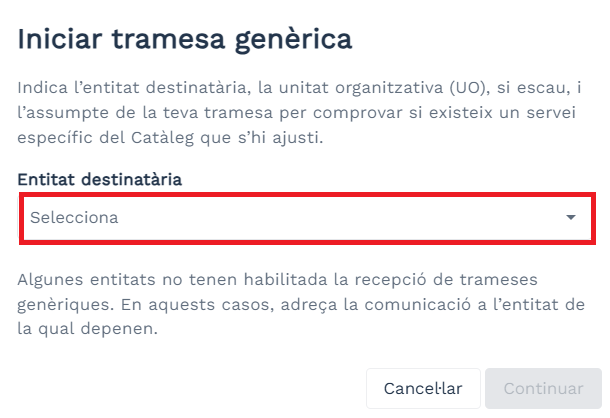Click the phrase trameses genèriques in the note
Image resolution: width=610 pixels, height=418 pixels.
[x=500, y=276]
